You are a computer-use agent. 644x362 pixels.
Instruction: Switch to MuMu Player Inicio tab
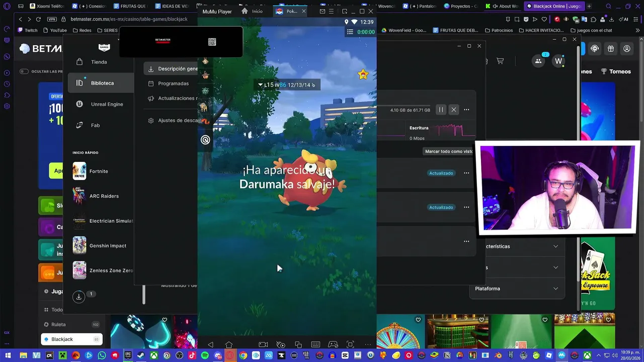tap(252, 11)
